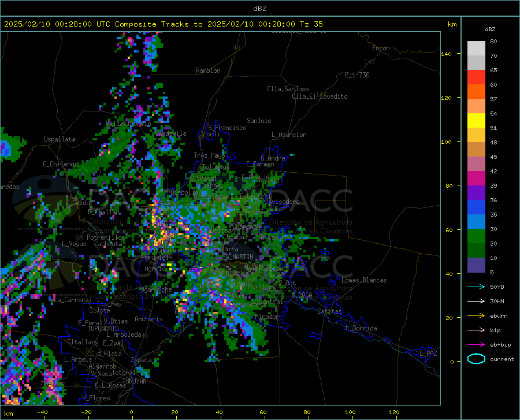Click the 'Ramblon' place label
Screen dimensions: 520x420
coord(208,70)
